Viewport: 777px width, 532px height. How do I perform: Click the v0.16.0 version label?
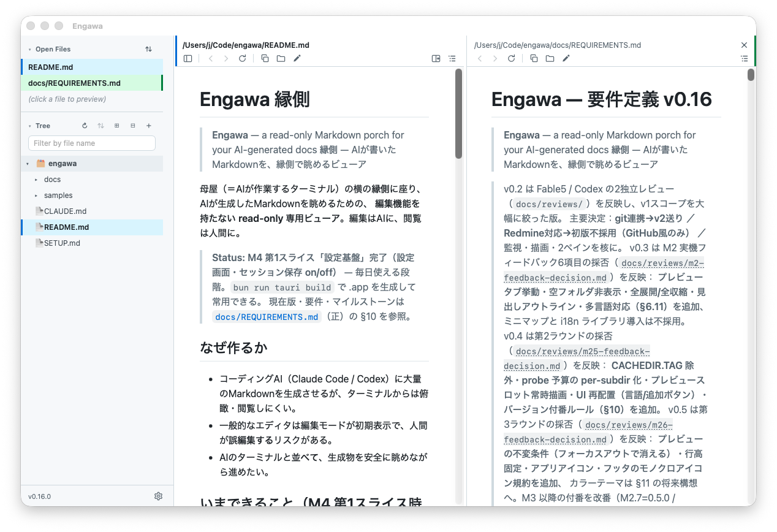(39, 496)
